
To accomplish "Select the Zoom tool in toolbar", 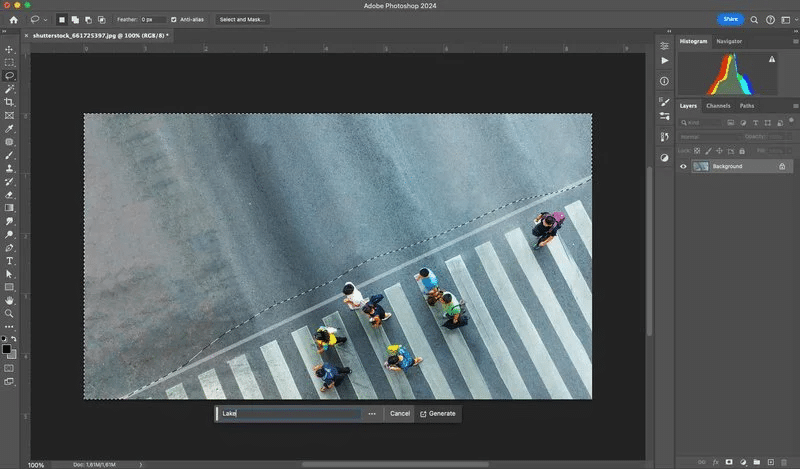I will [x=10, y=313].
